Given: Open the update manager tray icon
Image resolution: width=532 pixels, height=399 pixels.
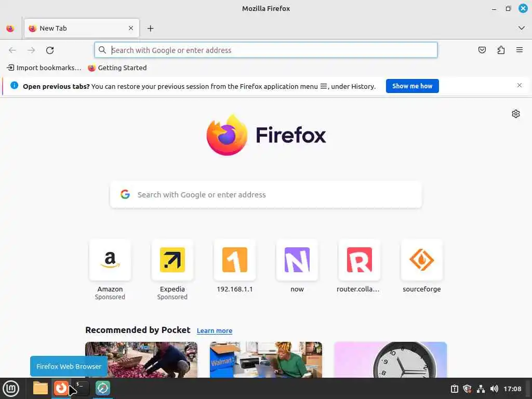Looking at the screenshot, I should [454, 389].
